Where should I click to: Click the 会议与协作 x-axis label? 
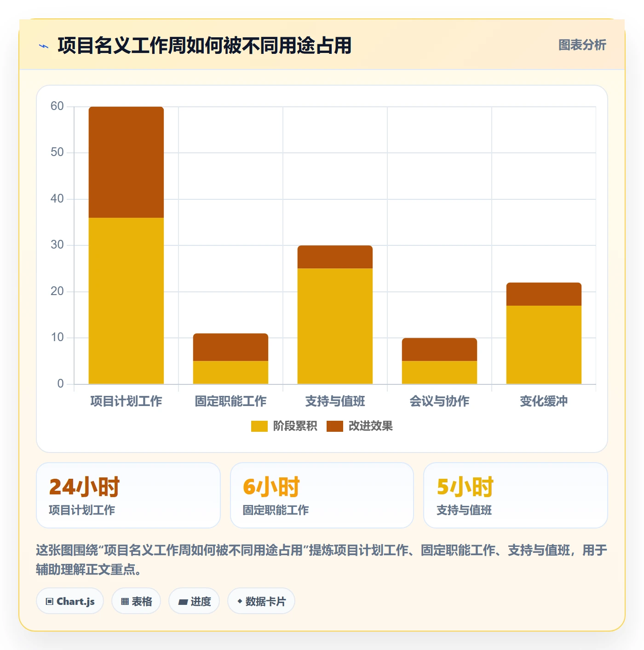click(439, 401)
